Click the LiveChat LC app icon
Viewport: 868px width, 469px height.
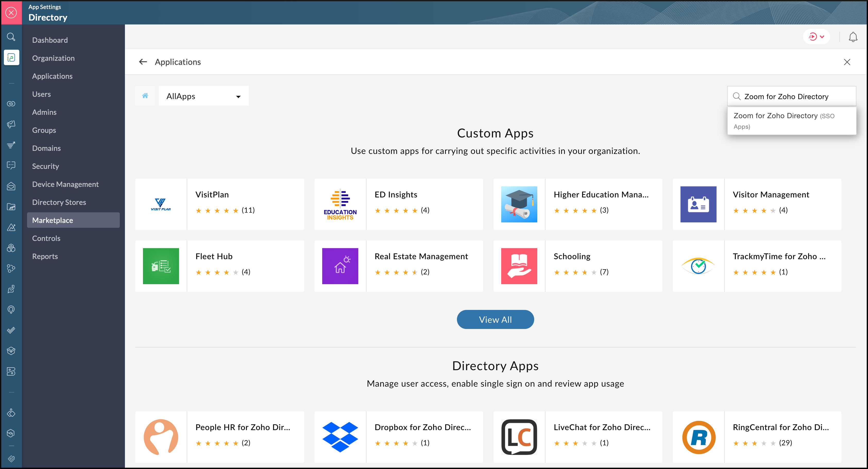point(519,437)
